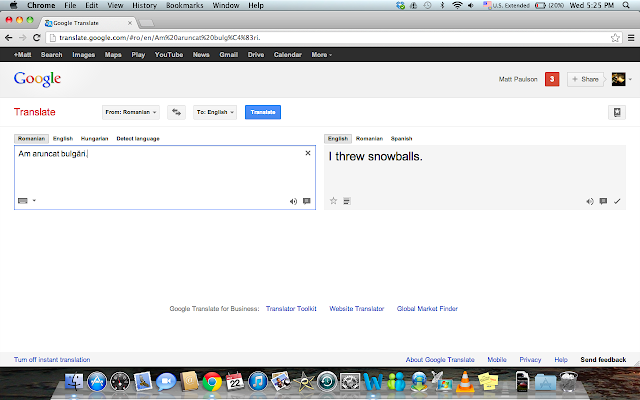Show example usage for the English translation
The width and height of the screenshot is (640, 400).
(603, 201)
